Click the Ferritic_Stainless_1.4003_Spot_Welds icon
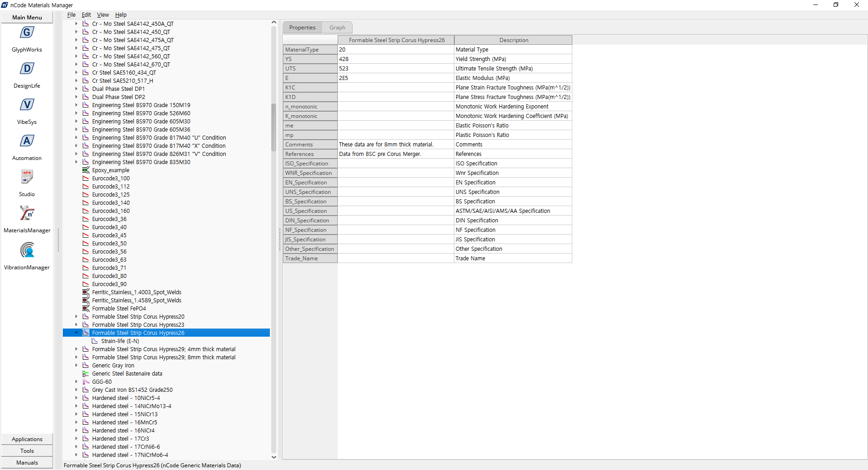The image size is (868, 470). [86, 292]
